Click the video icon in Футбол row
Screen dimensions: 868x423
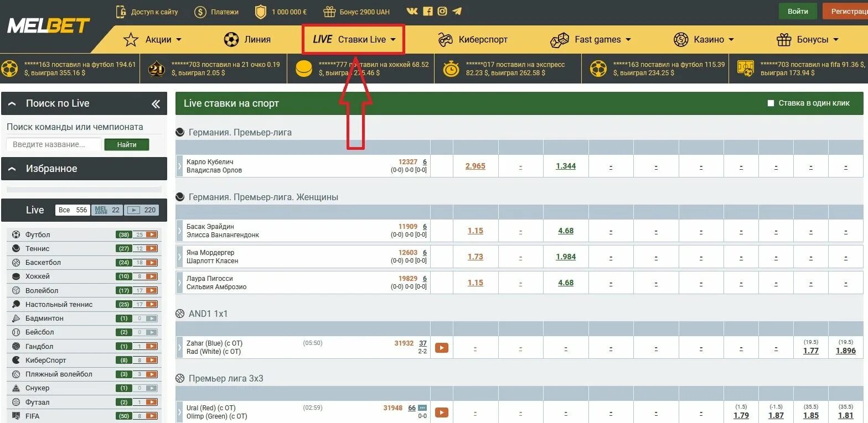pyautogui.click(x=152, y=234)
